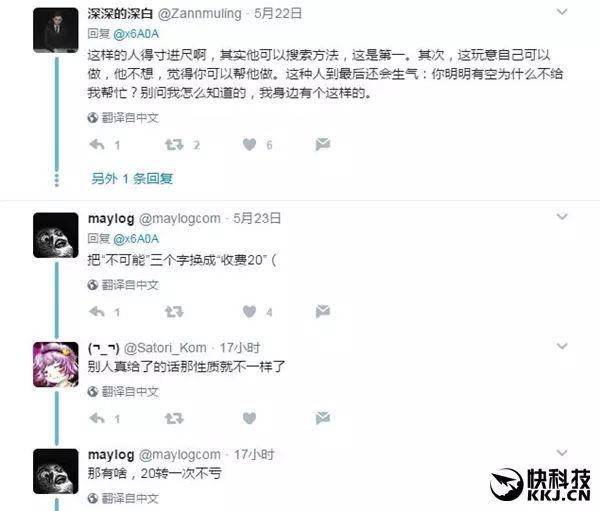
Task: Open more options chevron on maylog 5月23日 tweet
Action: coord(562,217)
